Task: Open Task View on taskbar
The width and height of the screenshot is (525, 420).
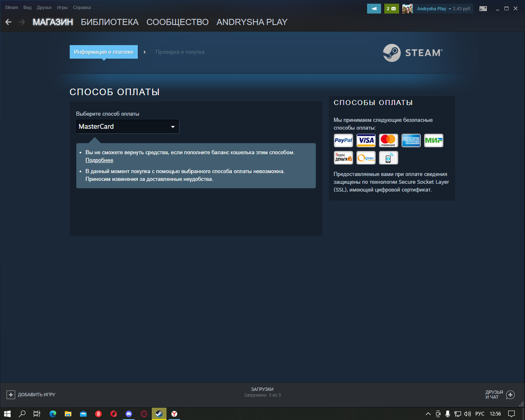Action: click(x=37, y=413)
